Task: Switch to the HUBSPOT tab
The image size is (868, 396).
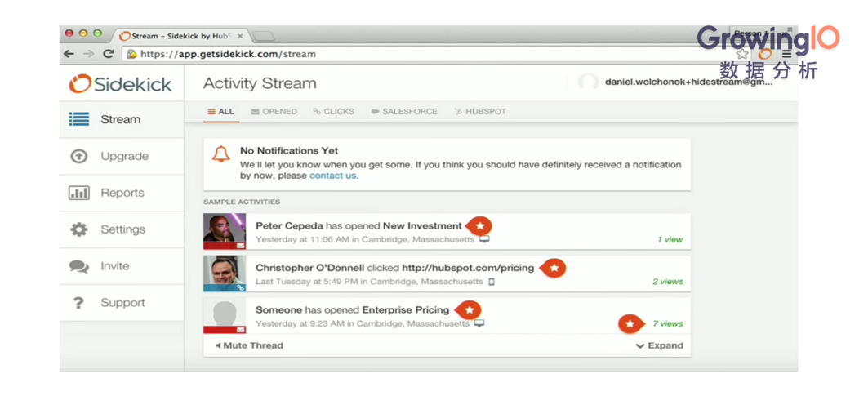Action: 480,111
